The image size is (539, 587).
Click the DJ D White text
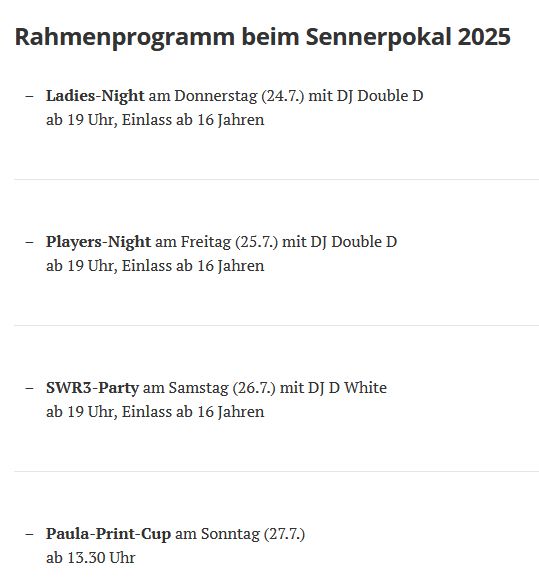(347, 388)
